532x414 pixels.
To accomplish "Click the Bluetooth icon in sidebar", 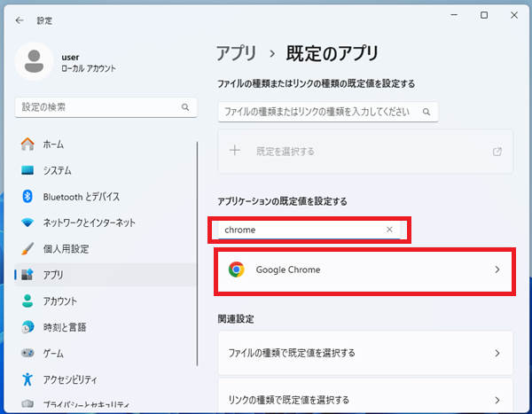I will pos(27,196).
